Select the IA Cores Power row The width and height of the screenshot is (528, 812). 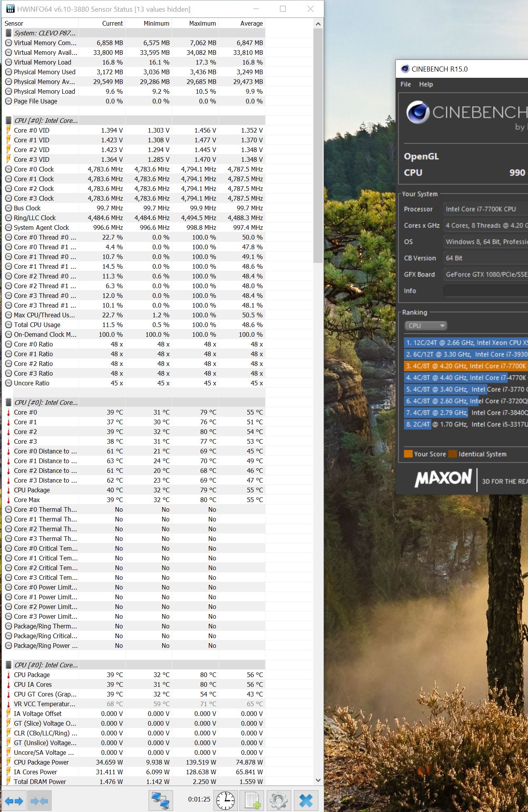pos(133,772)
